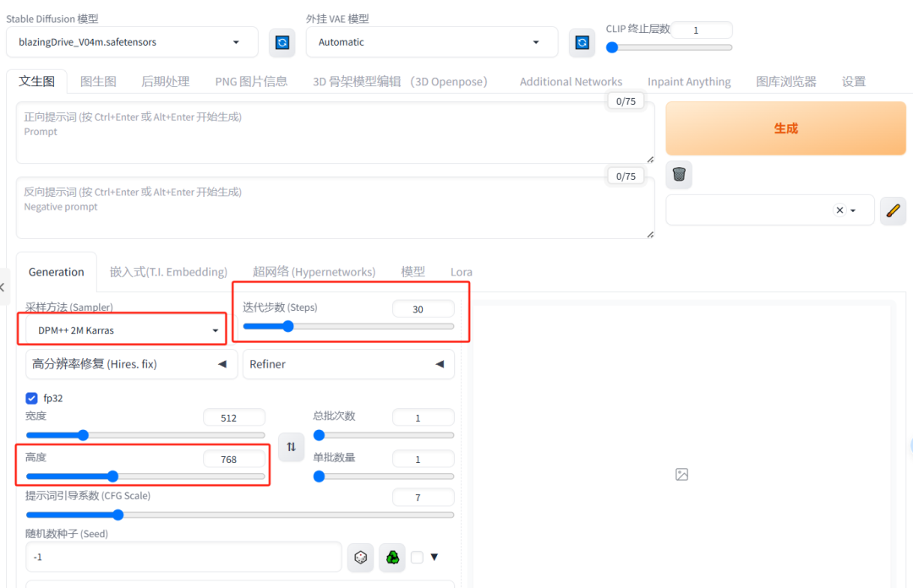Click the orange 生成 button
The width and height of the screenshot is (913, 588).
pyautogui.click(x=785, y=128)
